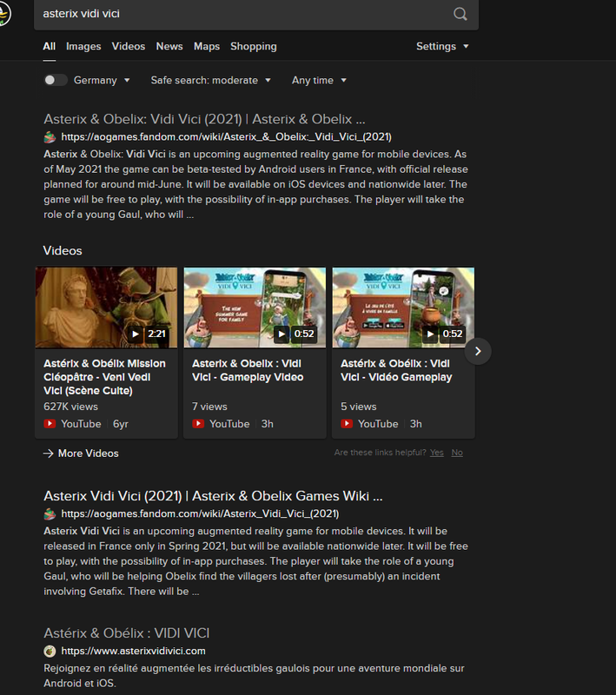The width and height of the screenshot is (616, 695).
Task: Click the search magnifier icon
Action: point(460,14)
